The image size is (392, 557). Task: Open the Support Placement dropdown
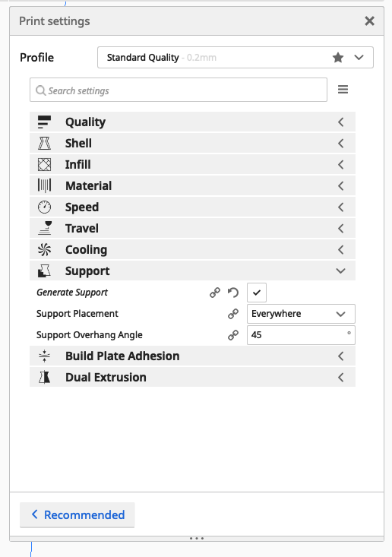(x=301, y=314)
